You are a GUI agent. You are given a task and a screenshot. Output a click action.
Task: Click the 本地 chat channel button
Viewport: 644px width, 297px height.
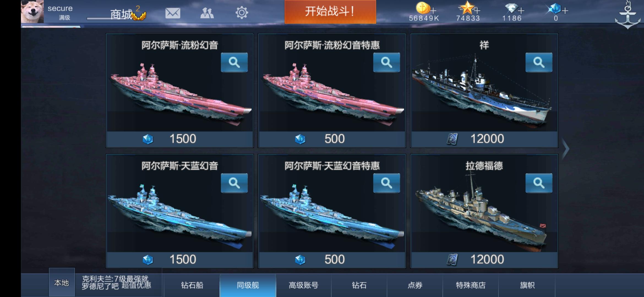pyautogui.click(x=62, y=283)
